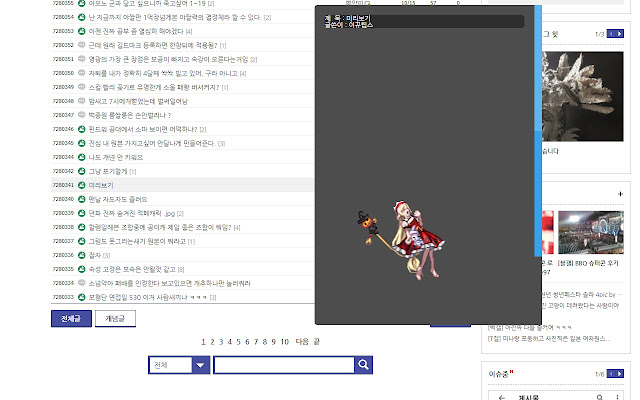Screen dimensions: 640x400
Task: Open the stadium crowd thumbnail in the sidebar
Action: (591, 232)
